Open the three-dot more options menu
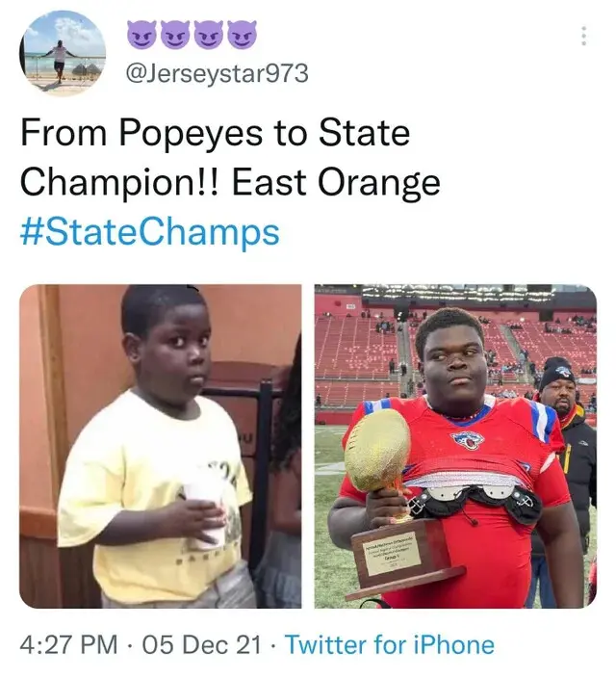 pos(584,37)
